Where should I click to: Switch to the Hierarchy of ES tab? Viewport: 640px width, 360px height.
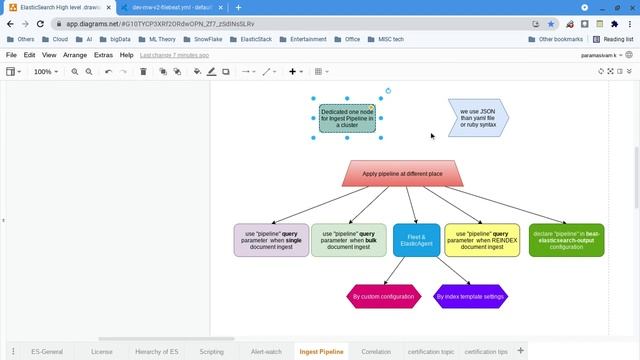157,351
